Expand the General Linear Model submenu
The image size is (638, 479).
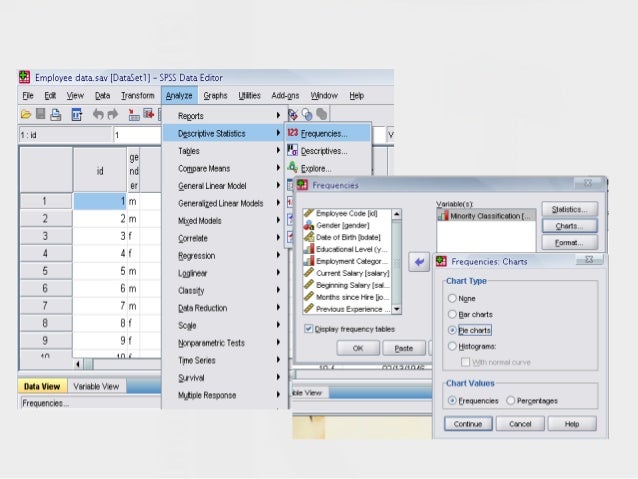226,186
